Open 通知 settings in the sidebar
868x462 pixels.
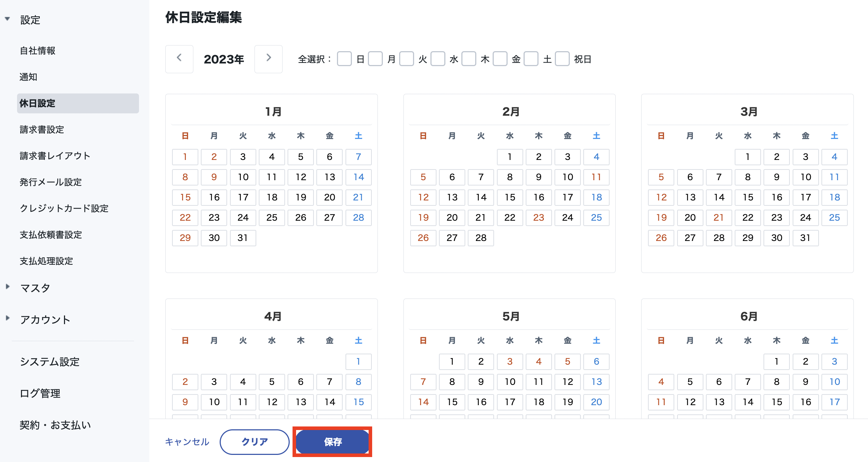point(28,77)
